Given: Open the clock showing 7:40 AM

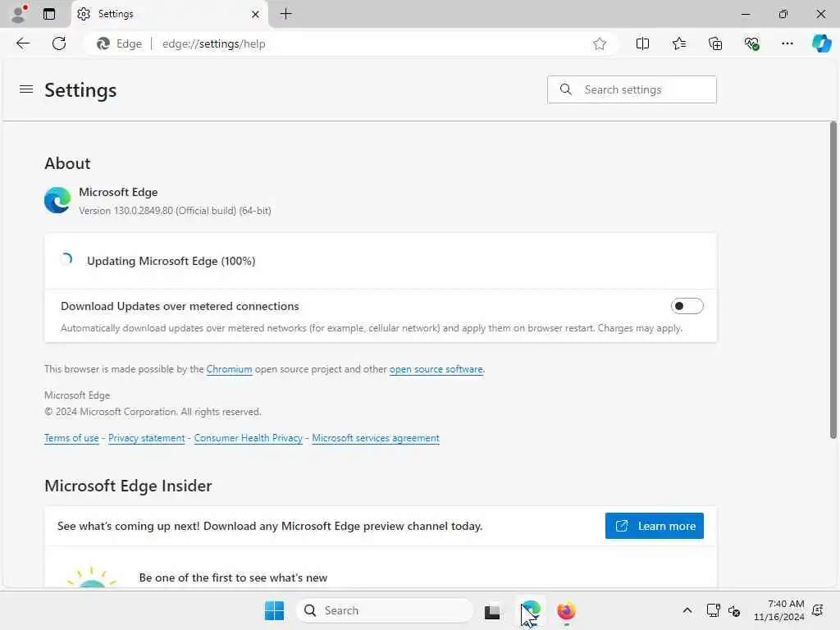Looking at the screenshot, I should tap(779, 610).
